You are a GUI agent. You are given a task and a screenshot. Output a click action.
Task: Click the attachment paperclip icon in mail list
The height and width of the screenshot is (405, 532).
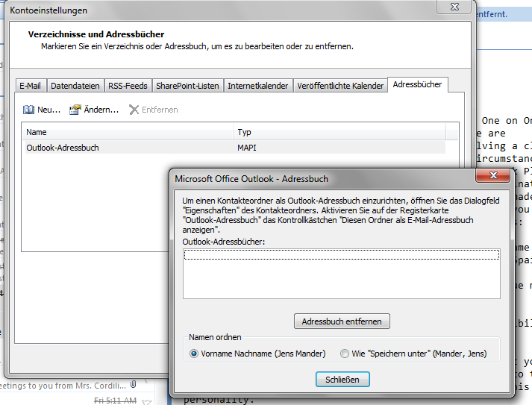[x=134, y=384]
